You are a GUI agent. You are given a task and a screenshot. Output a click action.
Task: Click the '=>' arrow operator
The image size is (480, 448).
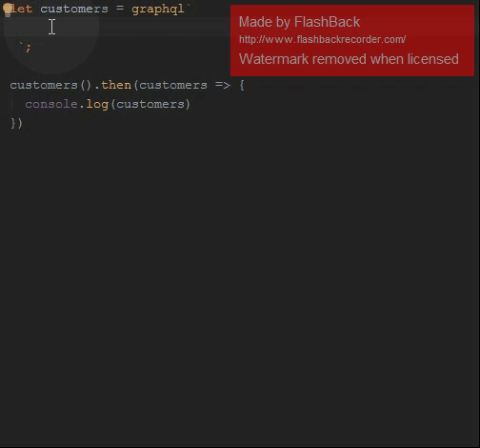point(223,85)
